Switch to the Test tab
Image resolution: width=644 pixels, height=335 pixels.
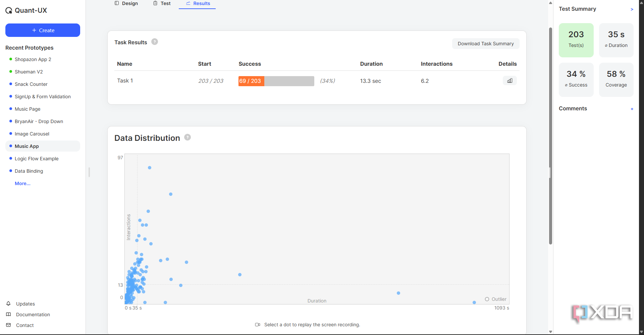pos(162,3)
